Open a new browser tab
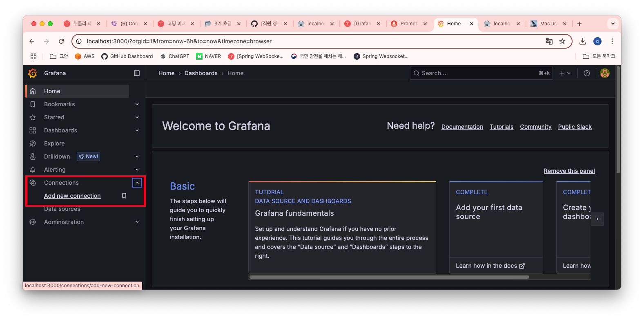 (579, 24)
